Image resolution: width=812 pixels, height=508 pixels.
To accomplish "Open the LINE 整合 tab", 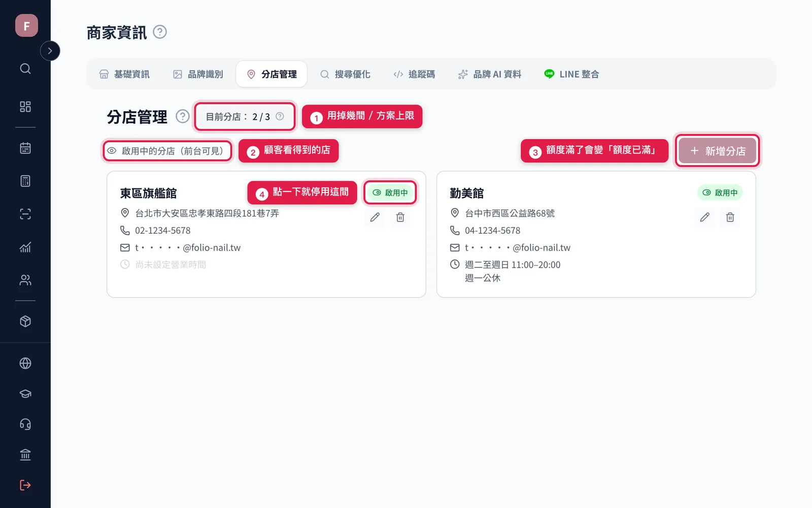I will click(571, 74).
